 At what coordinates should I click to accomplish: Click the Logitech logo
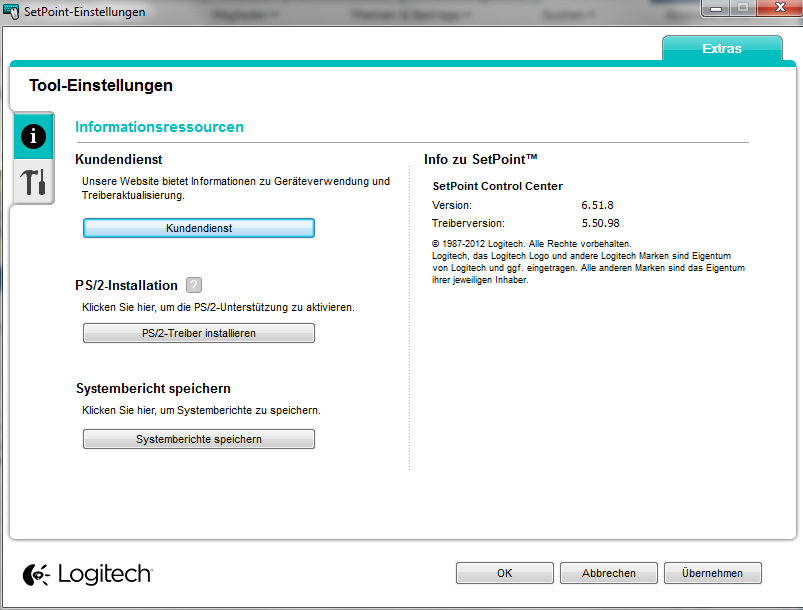tap(88, 574)
